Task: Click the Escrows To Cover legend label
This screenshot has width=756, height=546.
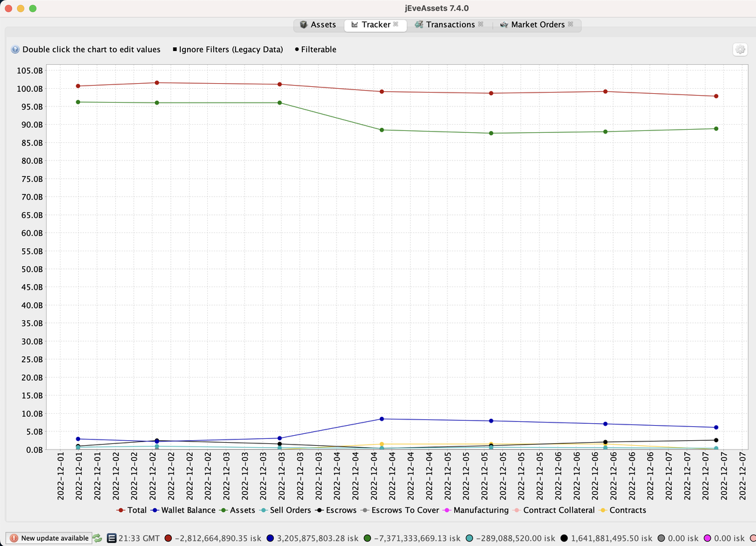Action: tap(405, 510)
